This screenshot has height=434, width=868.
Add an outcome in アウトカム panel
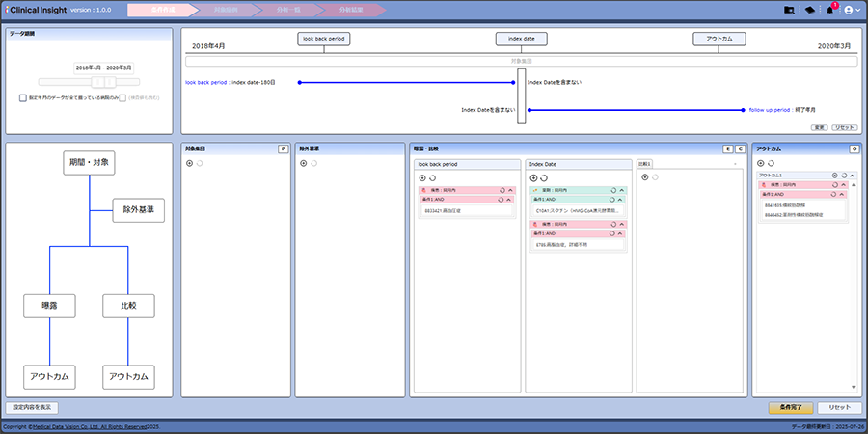(x=761, y=163)
